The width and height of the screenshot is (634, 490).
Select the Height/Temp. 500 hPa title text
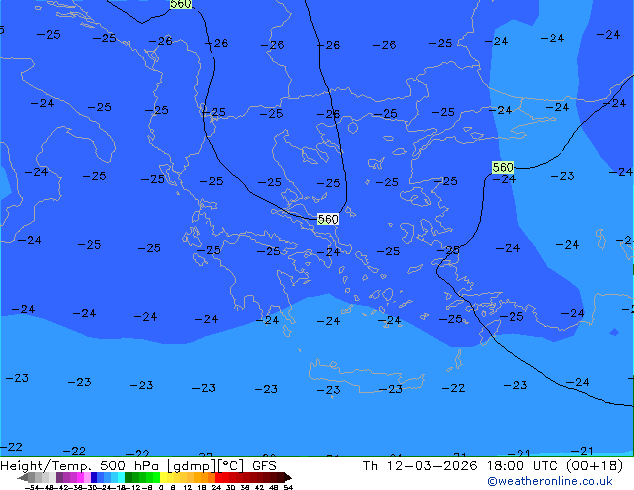pos(80,466)
